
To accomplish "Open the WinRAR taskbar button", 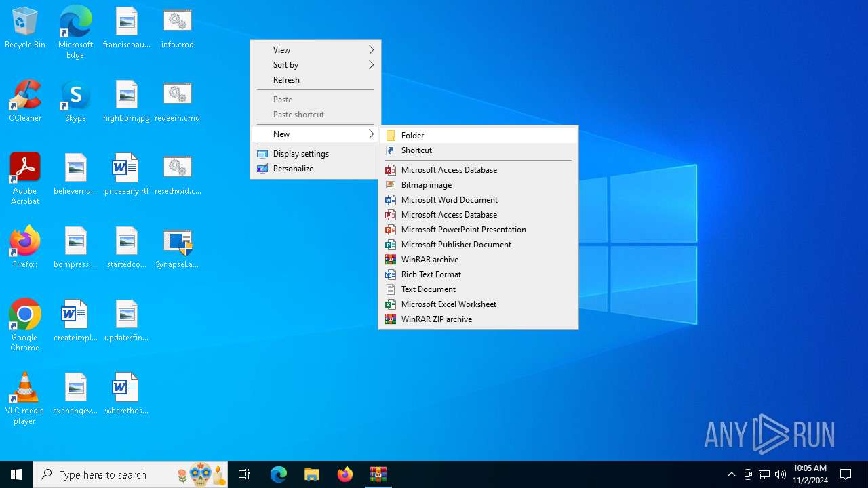I will [378, 474].
